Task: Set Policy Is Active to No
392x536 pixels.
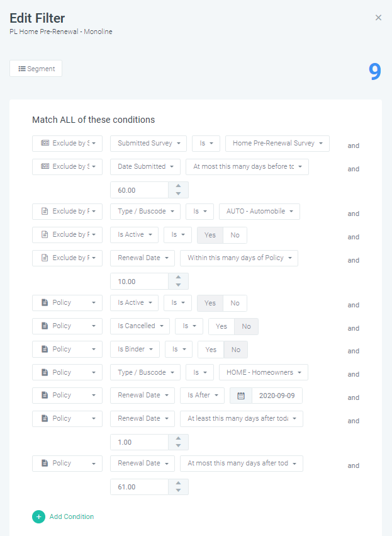Action: click(x=235, y=303)
